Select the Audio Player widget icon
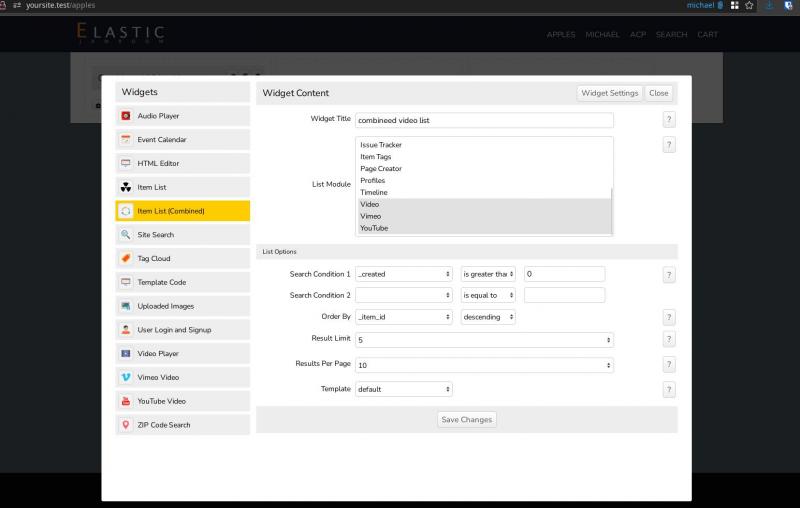The image size is (800, 508). (x=126, y=116)
